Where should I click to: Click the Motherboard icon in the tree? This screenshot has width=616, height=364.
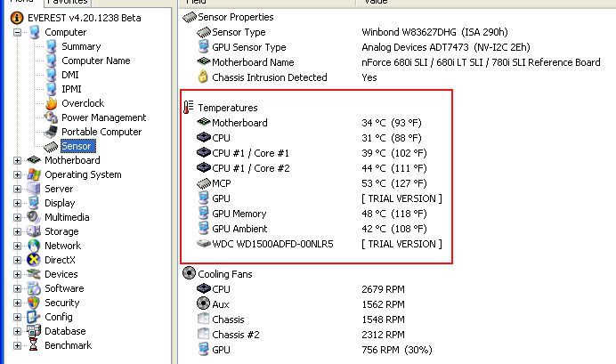[x=34, y=160]
